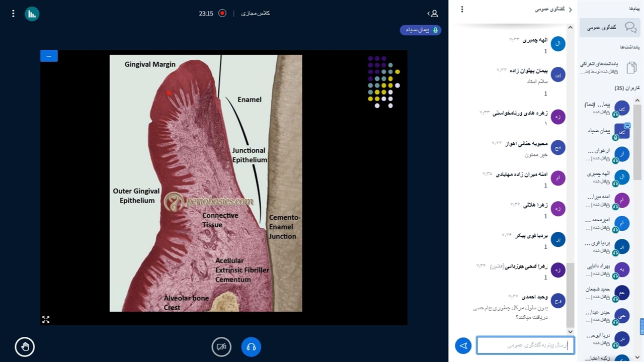Image resolution: width=644 pixels, height=362 pixels.
Task: Toggle webcam sharing
Action: (221, 346)
